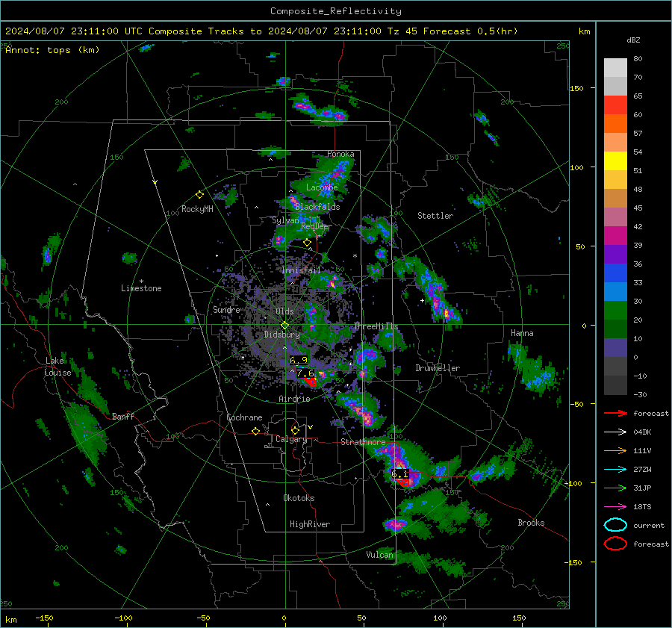The image size is (672, 628).
Task: Select the red swatch in dBZ scale
Action: [615, 105]
